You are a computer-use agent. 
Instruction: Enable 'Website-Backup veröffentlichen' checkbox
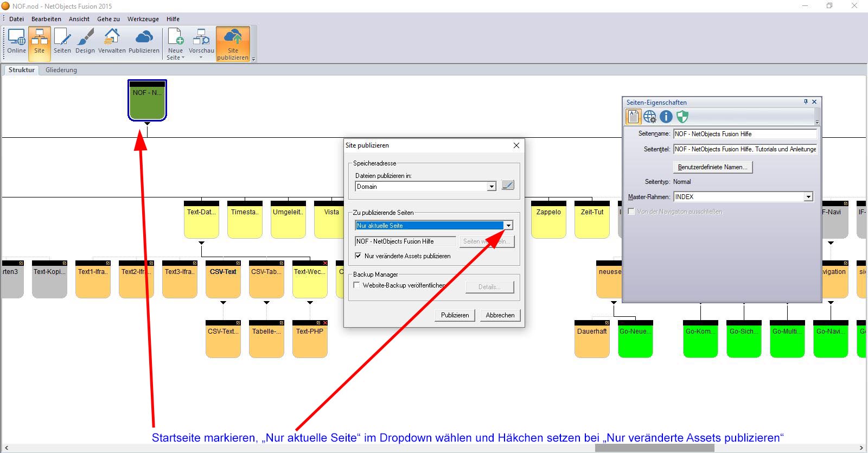pyautogui.click(x=357, y=285)
